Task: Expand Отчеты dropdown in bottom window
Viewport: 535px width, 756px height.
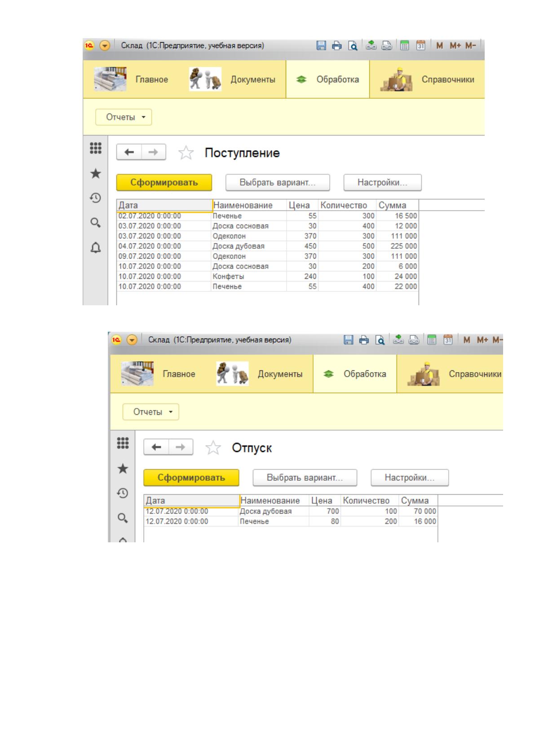Action: [x=151, y=412]
